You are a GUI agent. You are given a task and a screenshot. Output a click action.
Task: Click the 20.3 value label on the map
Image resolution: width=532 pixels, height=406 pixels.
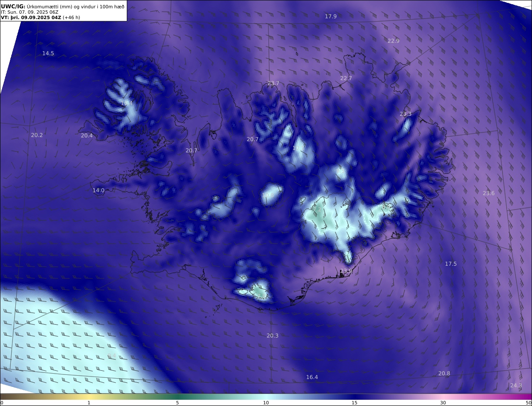click(273, 335)
